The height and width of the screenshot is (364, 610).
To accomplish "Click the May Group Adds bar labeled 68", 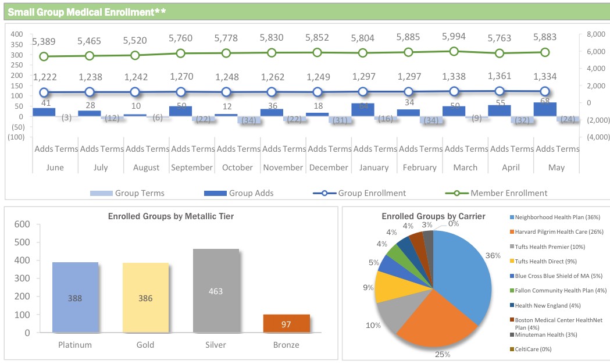I will coord(545,109).
